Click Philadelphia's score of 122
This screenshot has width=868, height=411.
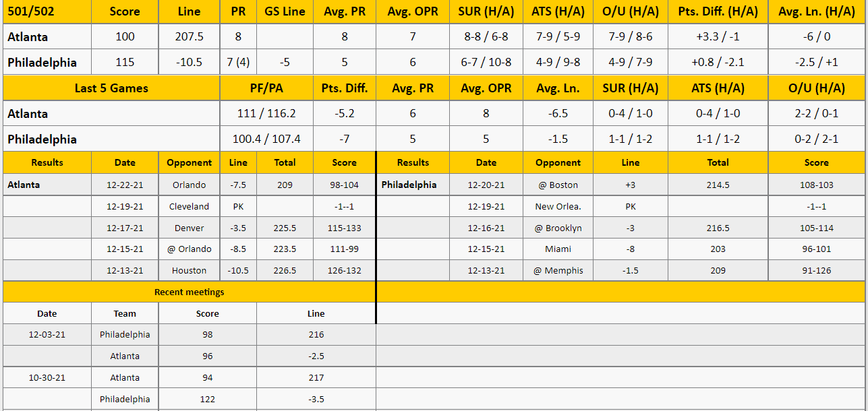click(x=208, y=399)
